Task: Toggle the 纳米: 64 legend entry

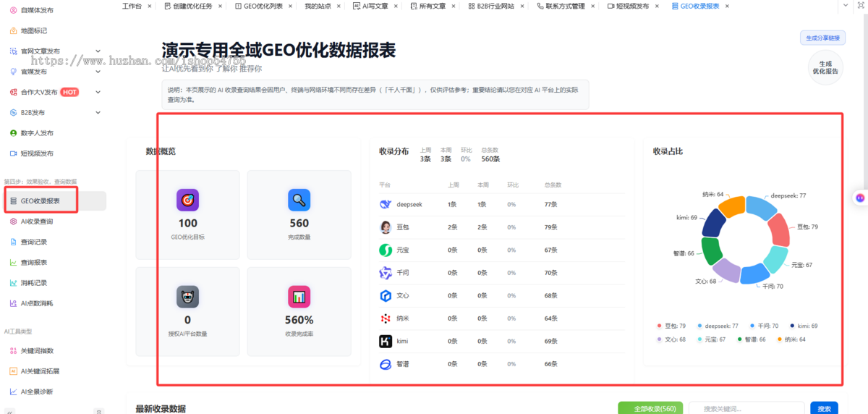Action: 791,339
